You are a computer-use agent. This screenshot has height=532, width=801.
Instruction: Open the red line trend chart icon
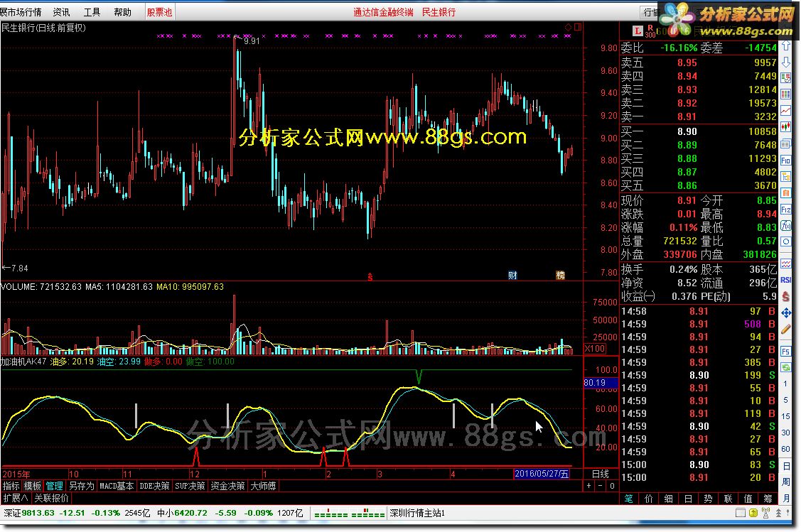785,110
